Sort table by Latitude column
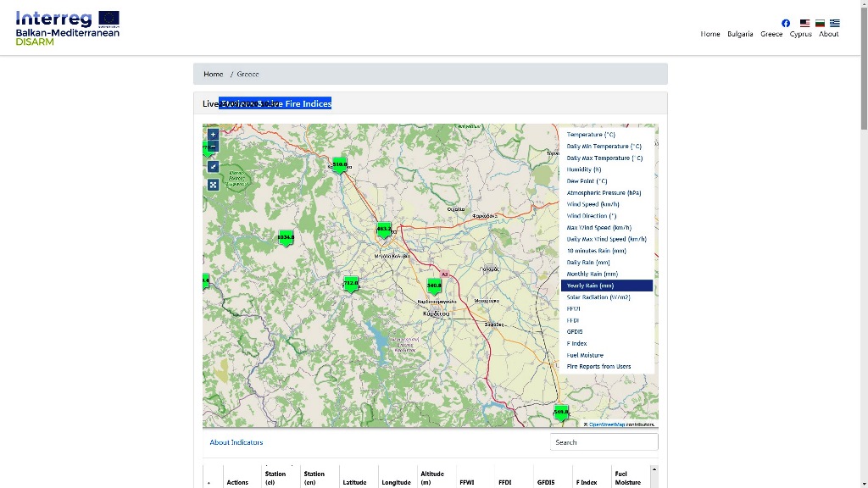Viewport: 868px width, 488px height. (354, 482)
